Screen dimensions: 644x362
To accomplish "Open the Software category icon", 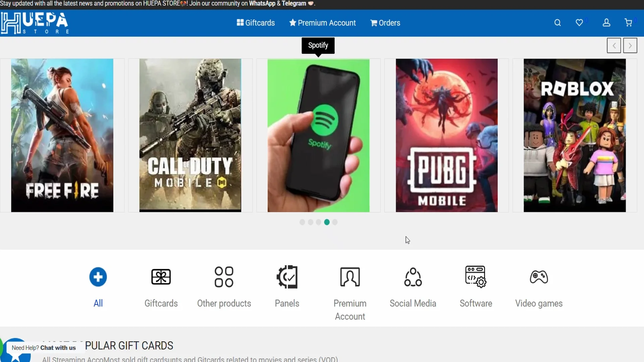I will (476, 277).
